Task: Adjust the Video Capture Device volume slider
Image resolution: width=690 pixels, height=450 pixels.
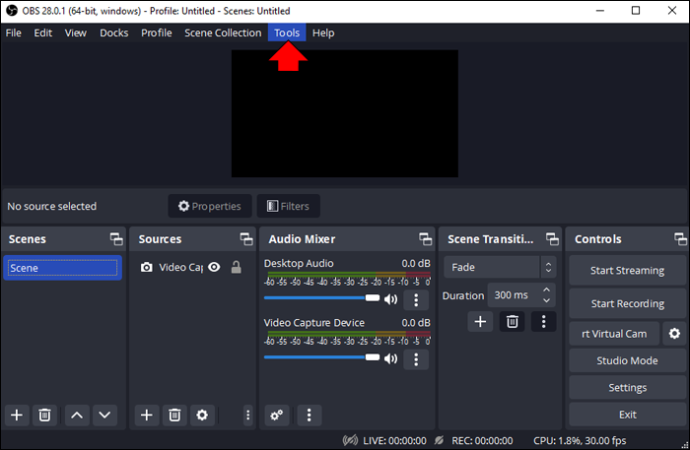Action: pyautogui.click(x=322, y=358)
